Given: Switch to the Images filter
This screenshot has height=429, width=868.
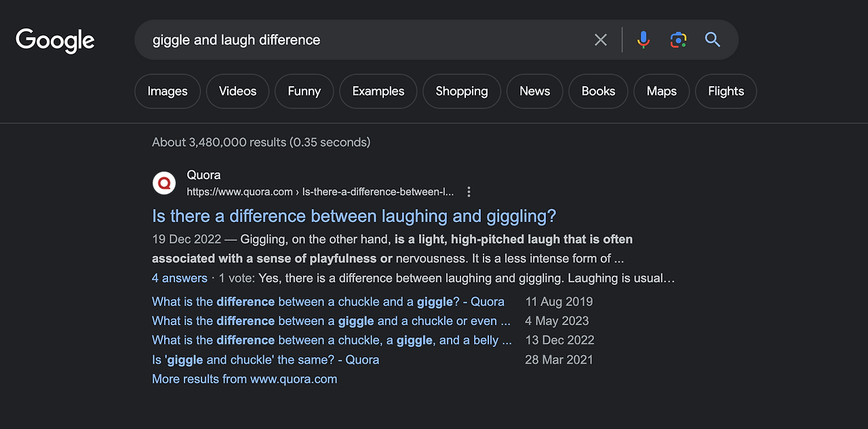Looking at the screenshot, I should (167, 91).
